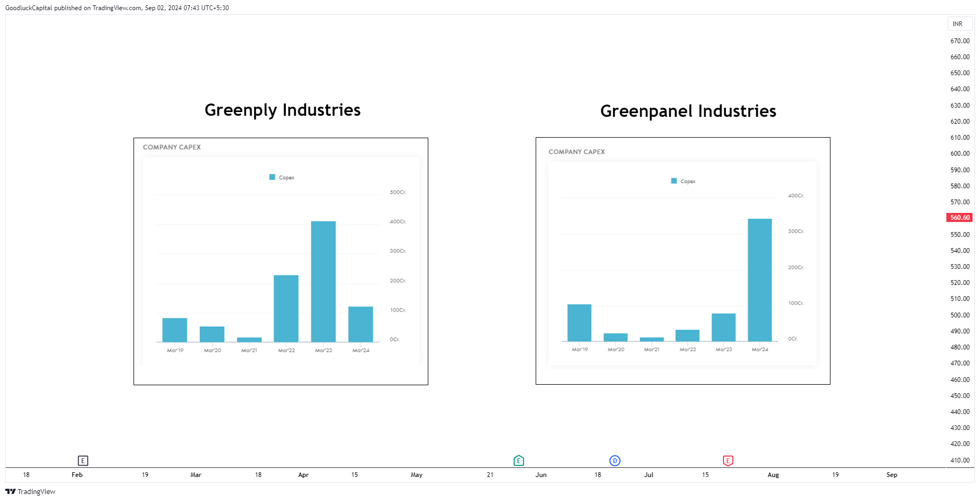Viewport: 980px width, 501px height.
Task: Click the Mar label on time axis
Action: coord(196,475)
